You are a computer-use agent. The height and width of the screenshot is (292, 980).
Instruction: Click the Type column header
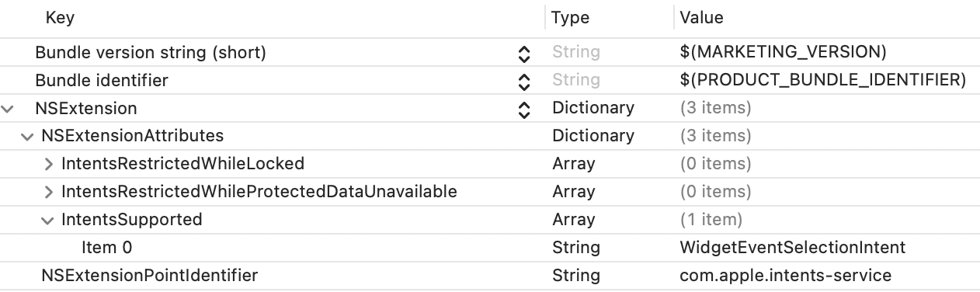(x=570, y=18)
